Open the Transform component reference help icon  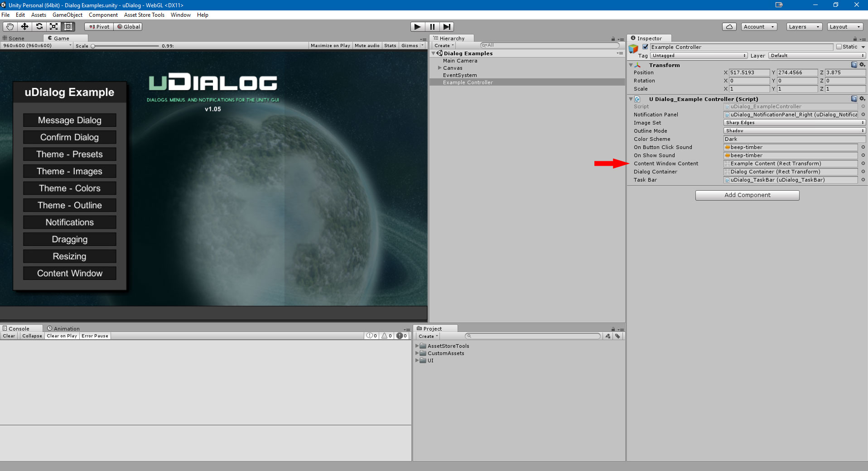click(854, 65)
